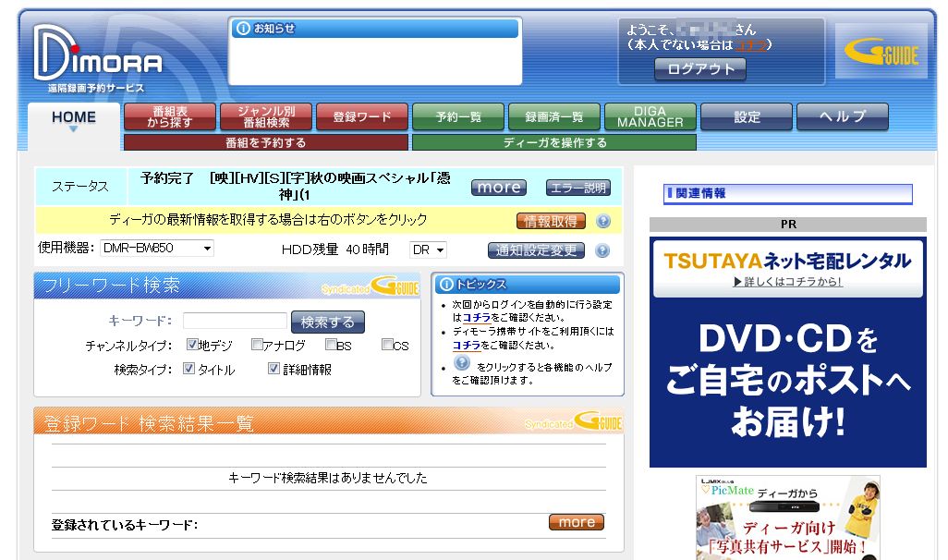Enable the CS channel checkbox
This screenshot has width=948, height=560.
387,345
